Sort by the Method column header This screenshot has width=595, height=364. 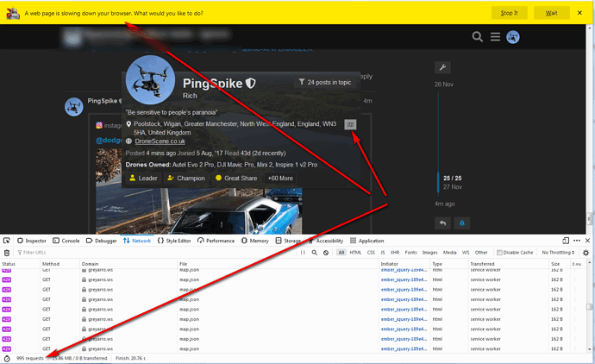coord(60,264)
